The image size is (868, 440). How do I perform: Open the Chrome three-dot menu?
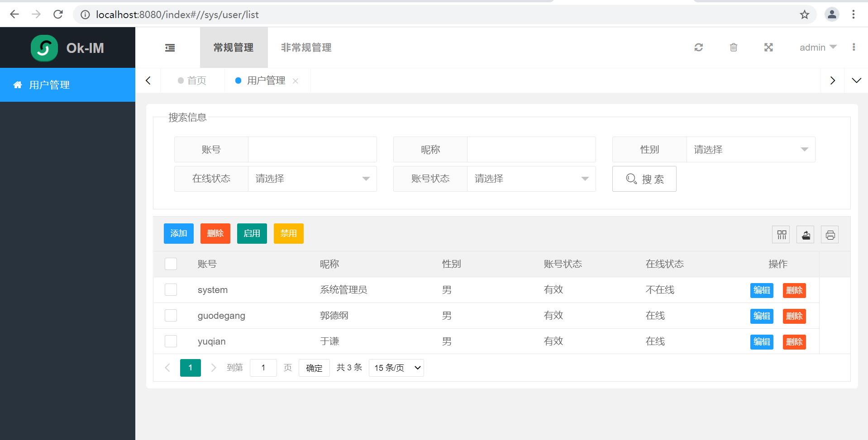(854, 14)
